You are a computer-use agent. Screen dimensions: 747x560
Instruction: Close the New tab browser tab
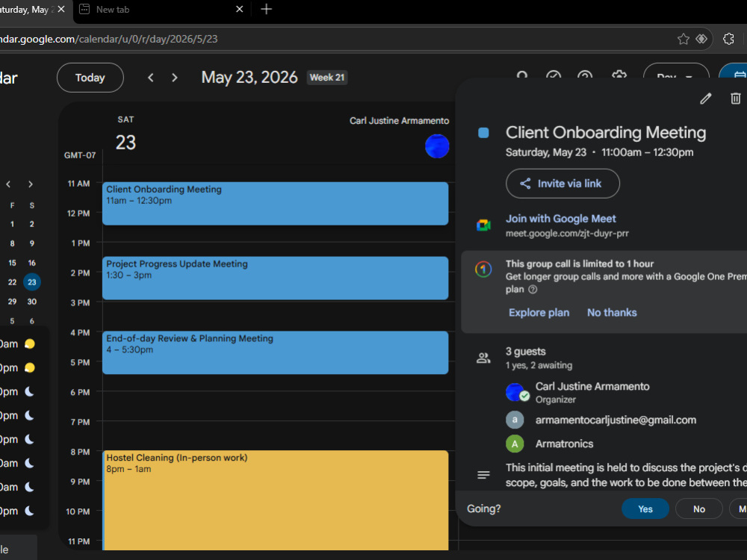240,9
